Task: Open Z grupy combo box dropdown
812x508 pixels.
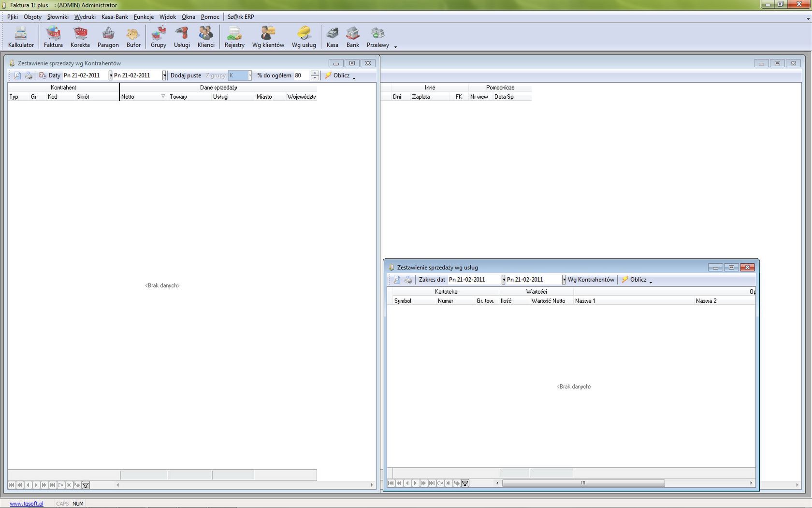Action: tap(250, 75)
